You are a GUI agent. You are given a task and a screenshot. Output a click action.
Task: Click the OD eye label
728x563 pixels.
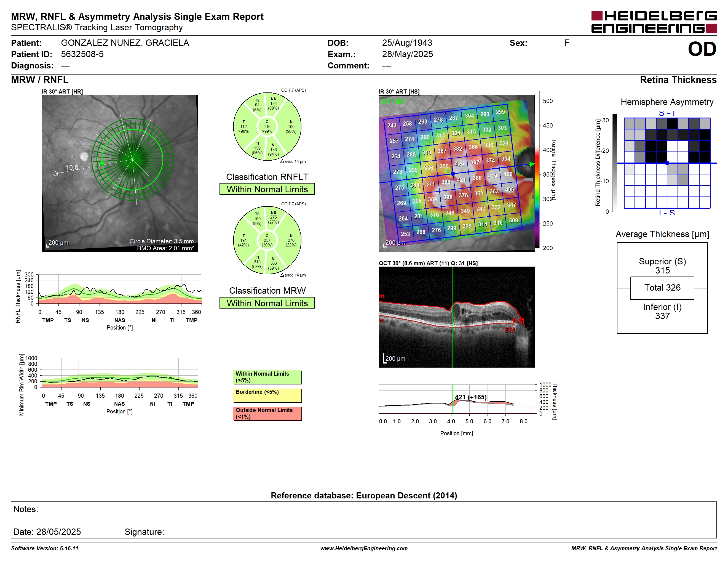pos(702,49)
